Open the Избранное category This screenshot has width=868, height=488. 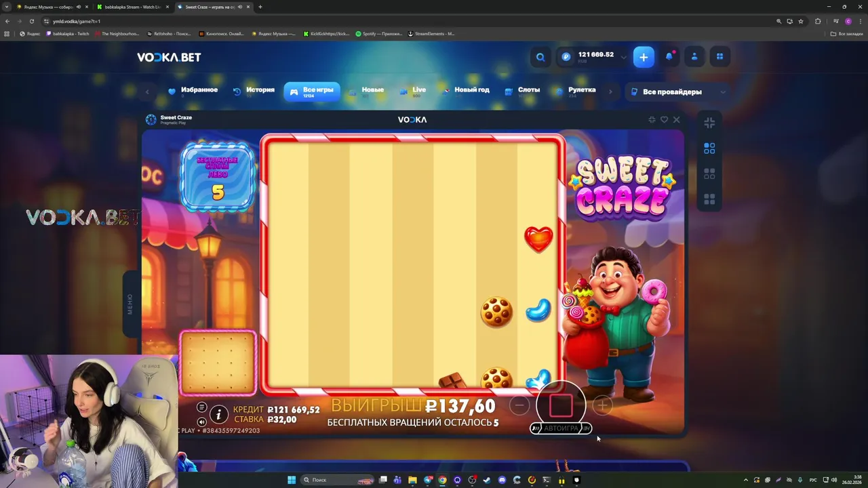193,91
